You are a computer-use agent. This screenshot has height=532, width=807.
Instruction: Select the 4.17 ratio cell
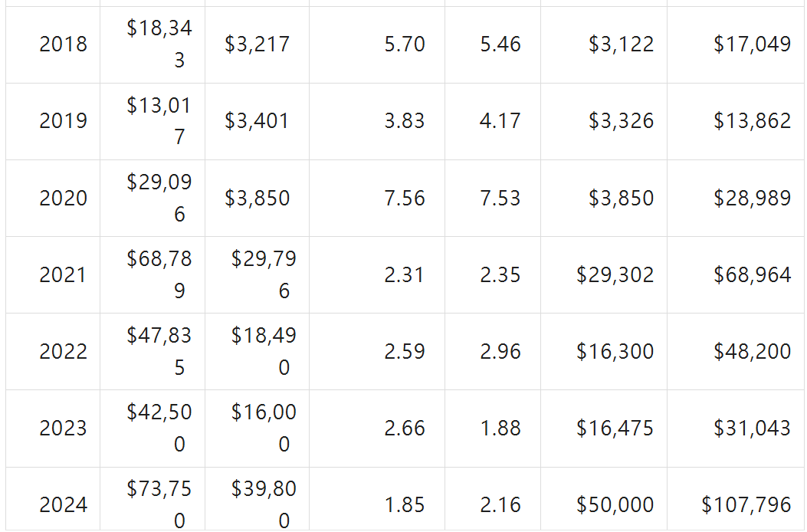[x=500, y=121]
